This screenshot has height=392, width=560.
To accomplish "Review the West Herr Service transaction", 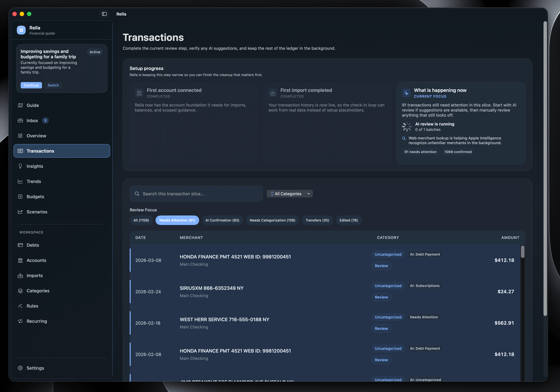I will (x=381, y=328).
